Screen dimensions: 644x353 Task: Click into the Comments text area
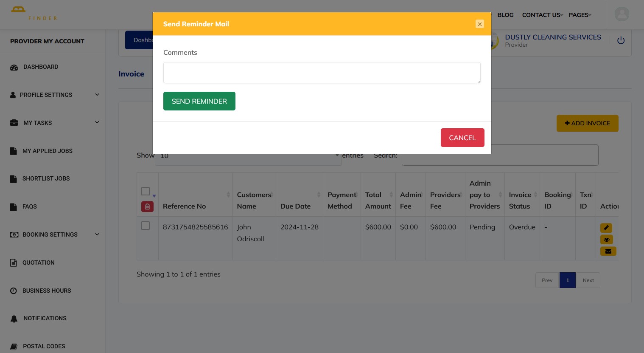point(322,73)
